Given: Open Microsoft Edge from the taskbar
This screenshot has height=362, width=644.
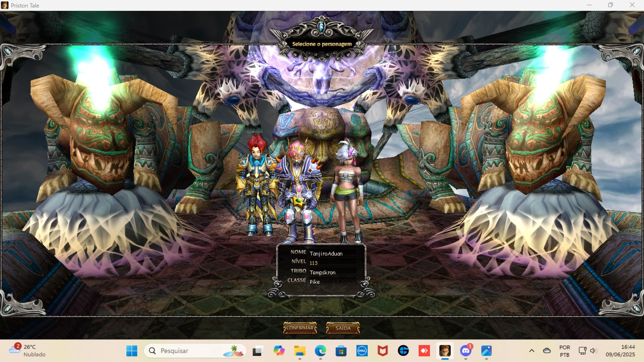Looking at the screenshot, I should [321, 351].
